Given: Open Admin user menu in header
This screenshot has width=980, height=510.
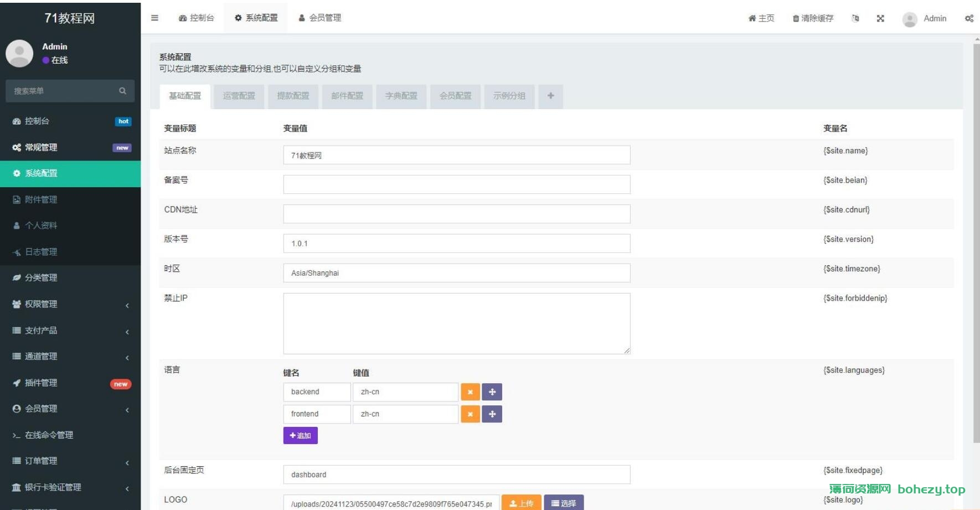Looking at the screenshot, I should 925,18.
